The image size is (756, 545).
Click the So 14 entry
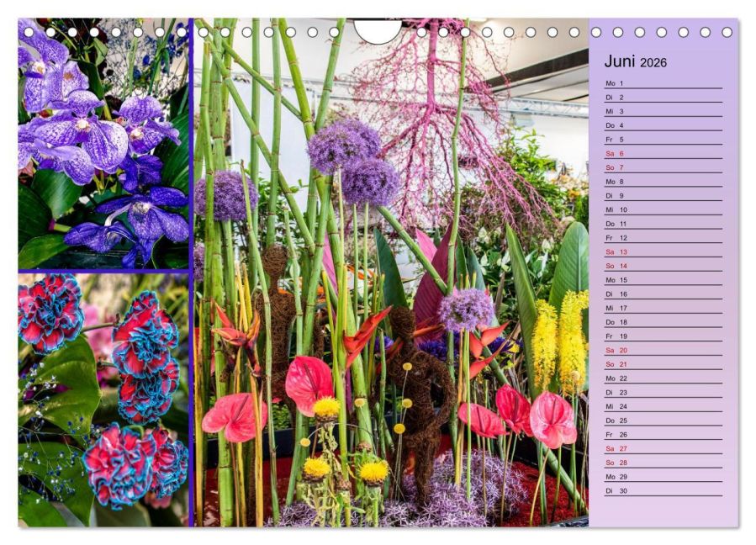[x=663, y=266]
